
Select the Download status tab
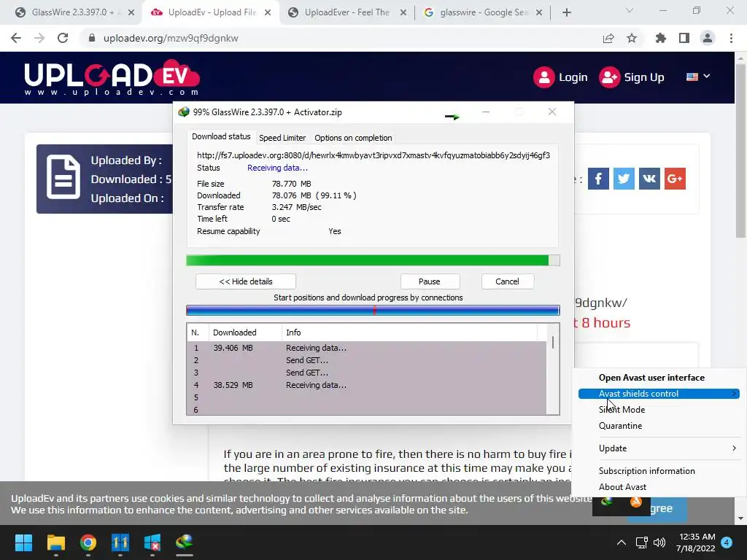tap(221, 136)
